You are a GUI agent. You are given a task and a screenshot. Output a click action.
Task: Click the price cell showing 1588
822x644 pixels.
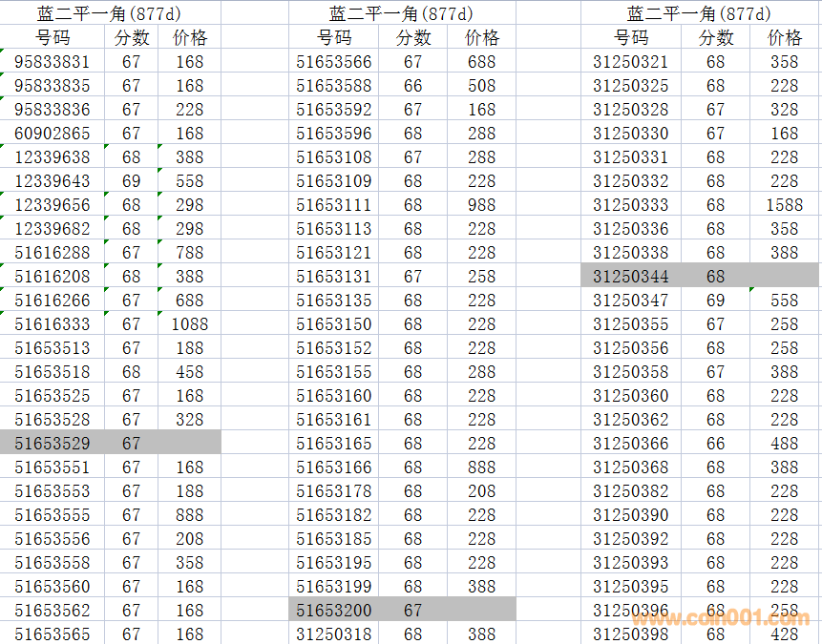pos(784,205)
